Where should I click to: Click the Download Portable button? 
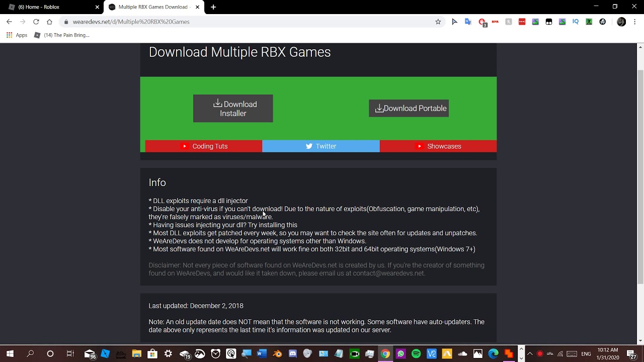click(x=409, y=108)
